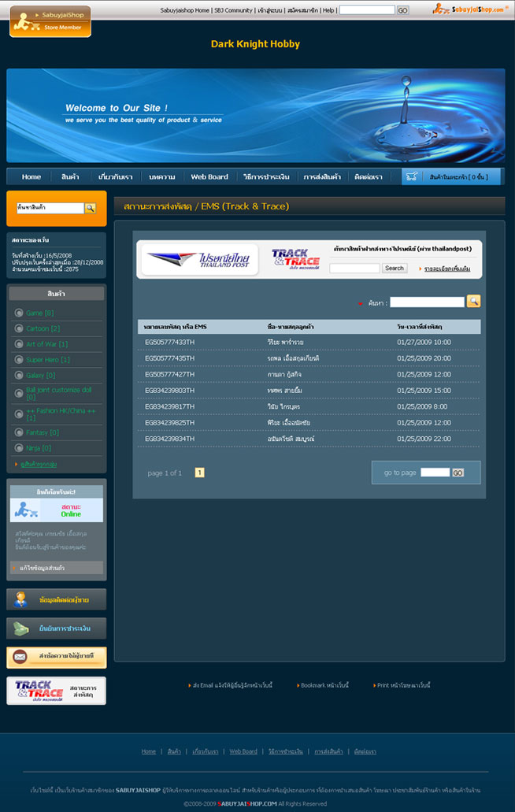Click the payment confirmation money icon
Screen dimensions: 515x812
(20, 628)
